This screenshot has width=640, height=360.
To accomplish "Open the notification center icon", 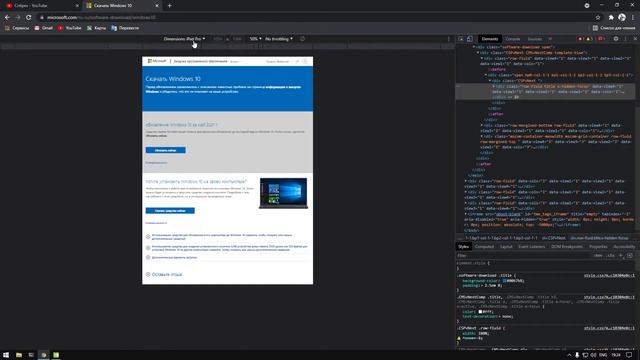I will tap(629, 355).
